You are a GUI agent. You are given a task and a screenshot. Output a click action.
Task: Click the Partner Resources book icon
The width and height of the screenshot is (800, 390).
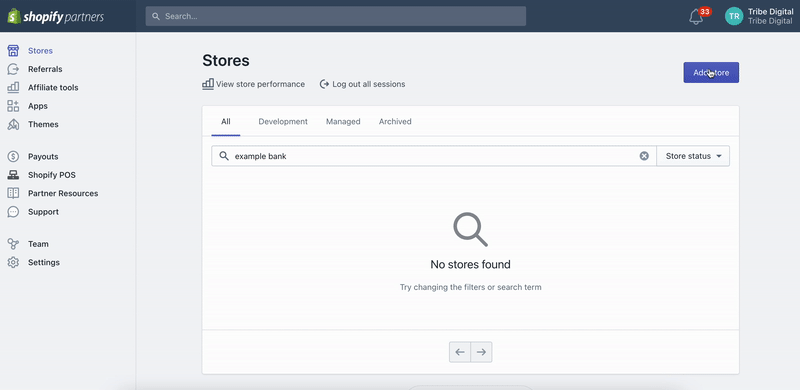pos(13,193)
